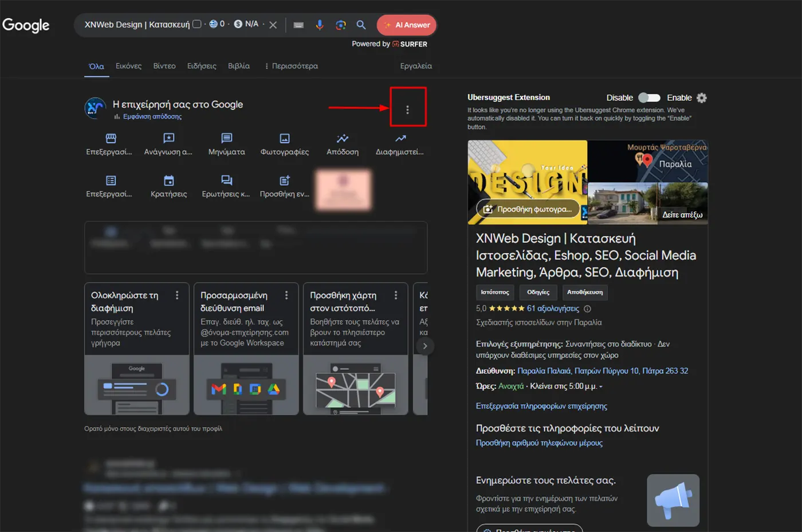802x532 pixels.
Task: Click the storefront Επεξεργασία profile icon
Action: [111, 138]
